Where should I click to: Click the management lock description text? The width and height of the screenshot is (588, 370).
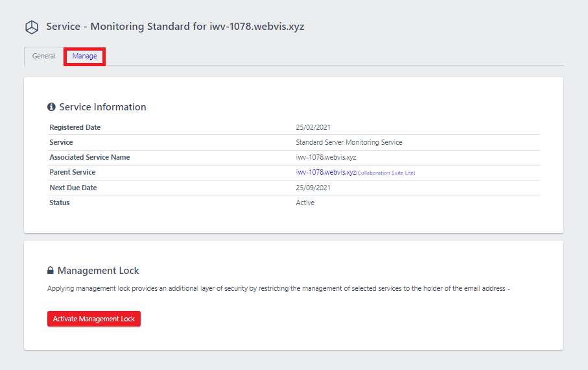(278, 288)
